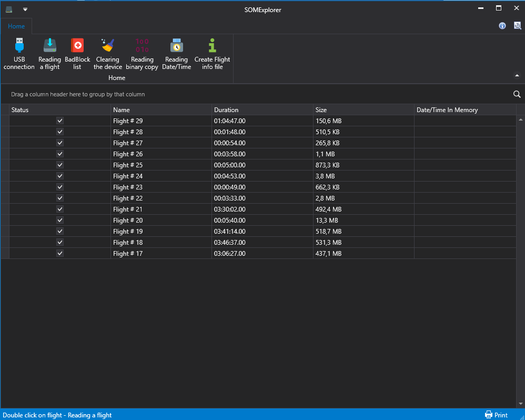Screen dimensions: 525x420
Task: Toggle the Flight # 24 status checkbox
Action: [60, 176]
